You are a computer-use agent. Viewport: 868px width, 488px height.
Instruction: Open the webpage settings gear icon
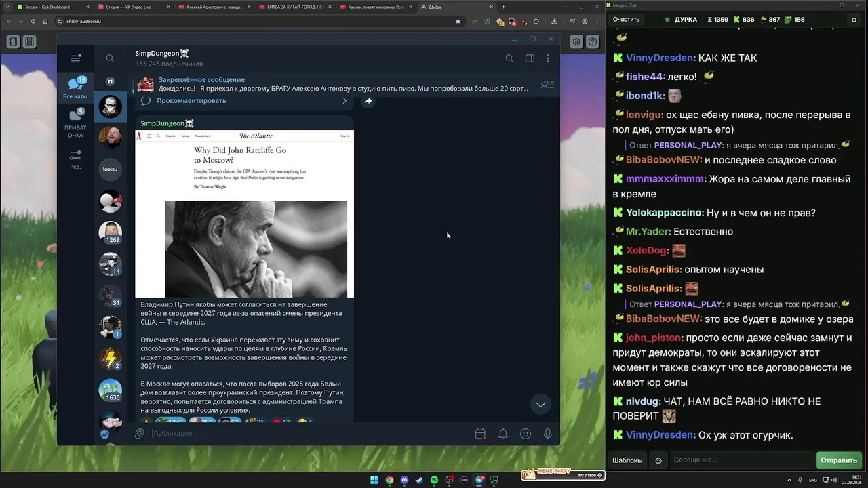[x=576, y=41]
